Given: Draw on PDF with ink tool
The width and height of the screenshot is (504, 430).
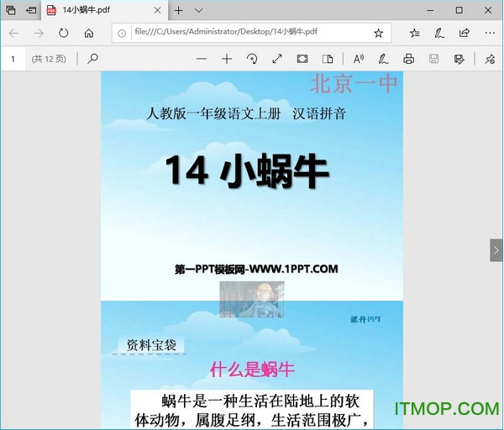Looking at the screenshot, I should [383, 59].
